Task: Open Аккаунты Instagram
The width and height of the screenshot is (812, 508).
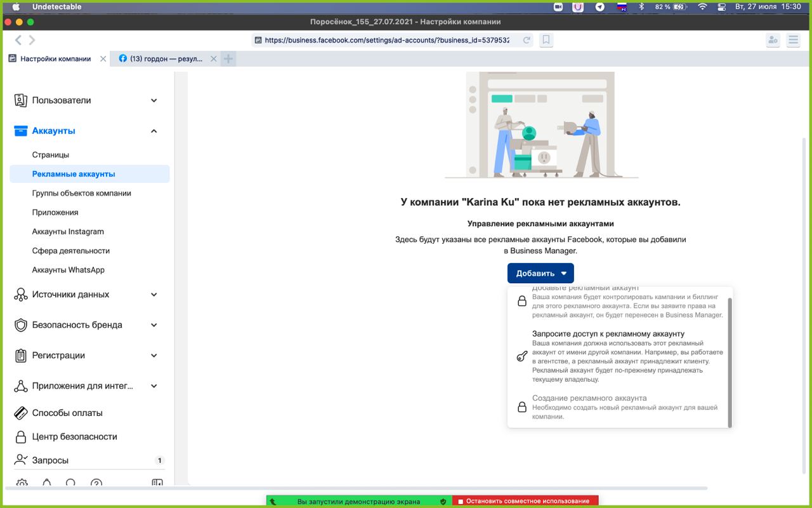Action: click(68, 232)
